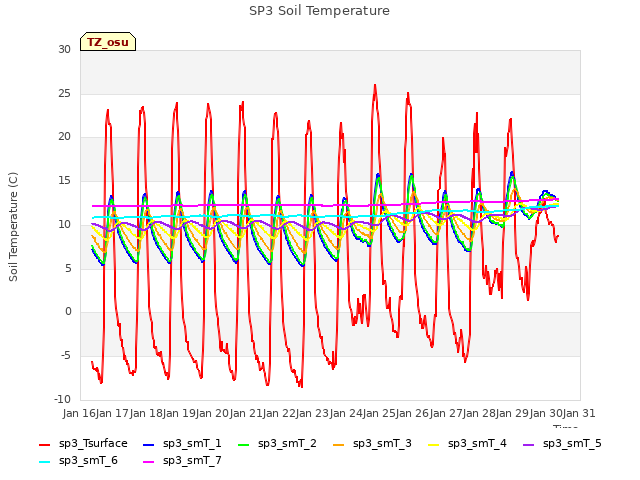Click the 10 y-axis tick label

coord(64,224)
